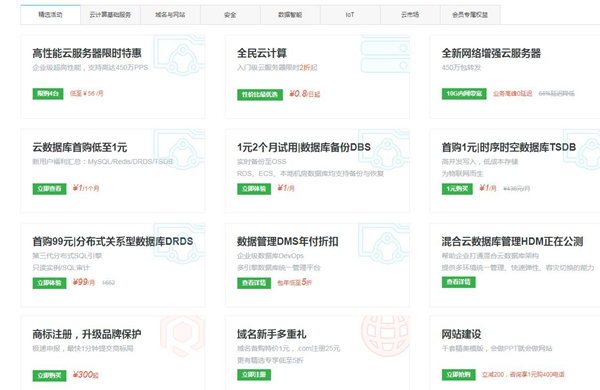600x390 pixels.
Task: Click the globe icon on 域名新手多重礼 card
Action: point(386,335)
